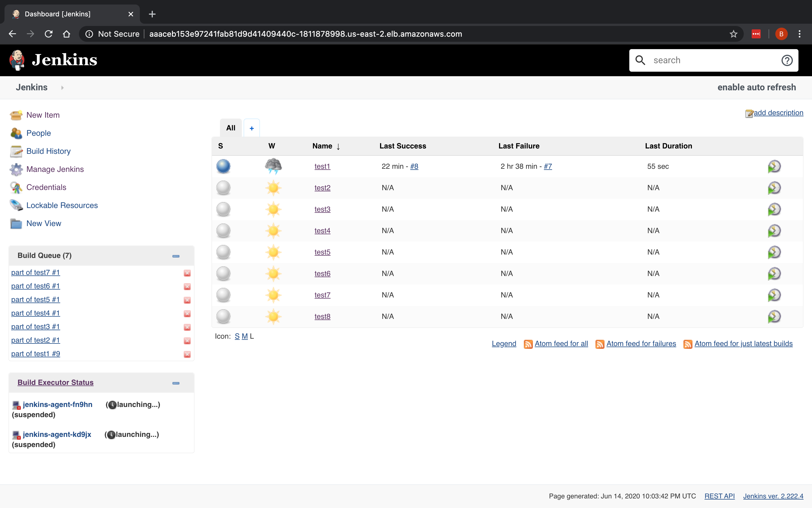The height and width of the screenshot is (508, 812).
Task: Open the test1 job
Action: 323,166
